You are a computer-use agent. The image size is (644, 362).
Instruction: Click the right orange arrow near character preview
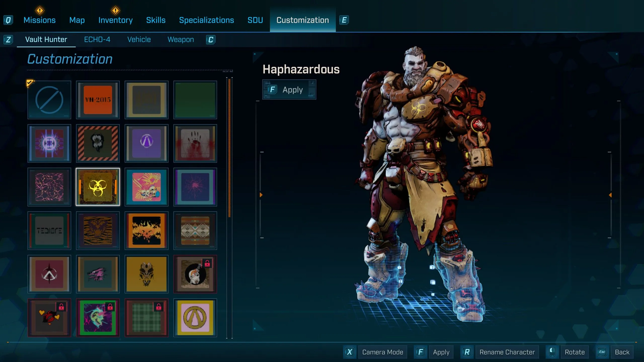610,195
